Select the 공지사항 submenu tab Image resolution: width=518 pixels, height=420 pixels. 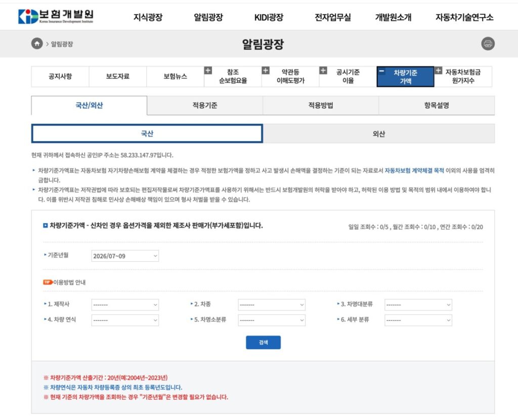(60, 76)
